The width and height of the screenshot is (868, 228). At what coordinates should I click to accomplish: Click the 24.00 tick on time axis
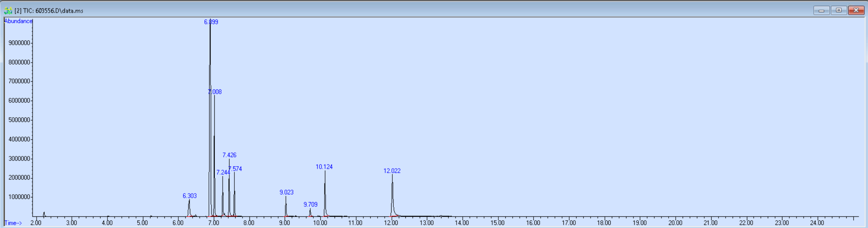point(817,223)
